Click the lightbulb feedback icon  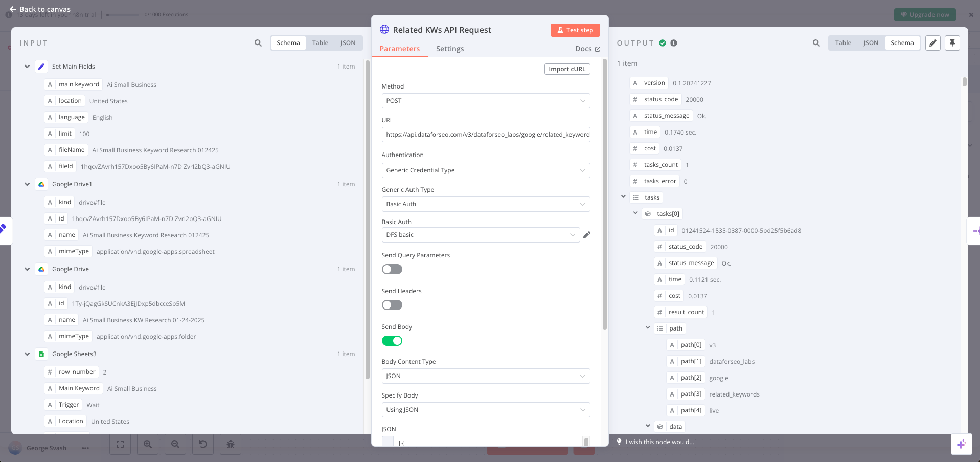[x=619, y=442]
